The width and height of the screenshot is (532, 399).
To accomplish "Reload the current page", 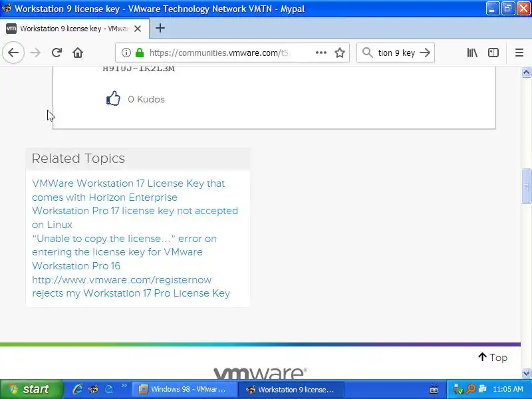I will coord(57,53).
